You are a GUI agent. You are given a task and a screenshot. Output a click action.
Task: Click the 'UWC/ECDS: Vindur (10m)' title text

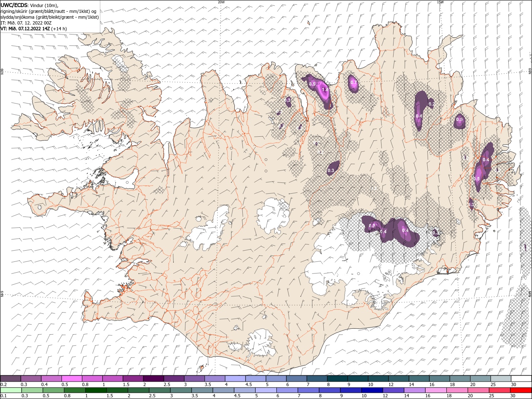point(30,5)
